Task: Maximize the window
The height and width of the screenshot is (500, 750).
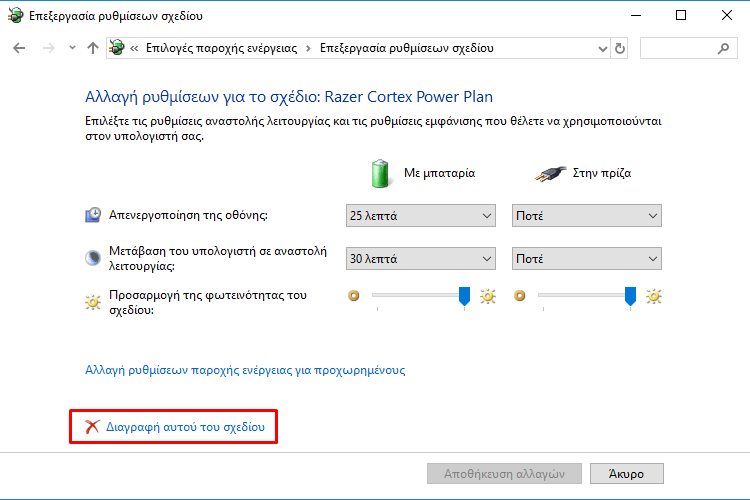Action: [681, 15]
